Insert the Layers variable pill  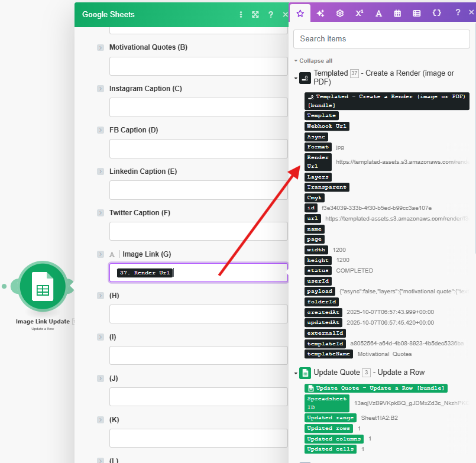point(318,177)
